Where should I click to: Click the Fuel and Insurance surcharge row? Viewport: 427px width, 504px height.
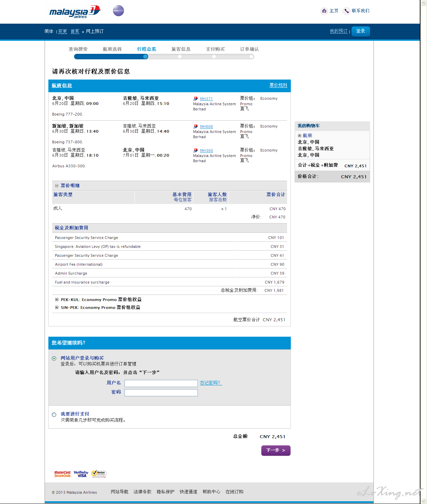169,282
